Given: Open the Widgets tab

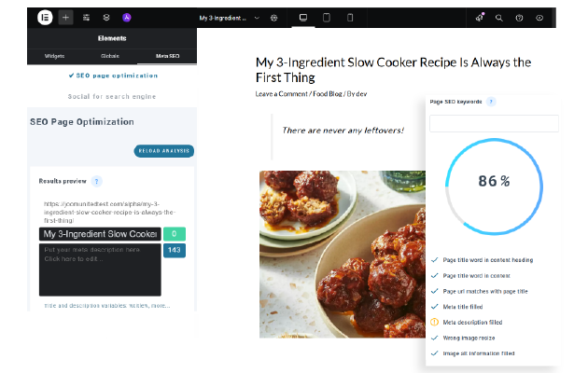Looking at the screenshot, I should (55, 56).
